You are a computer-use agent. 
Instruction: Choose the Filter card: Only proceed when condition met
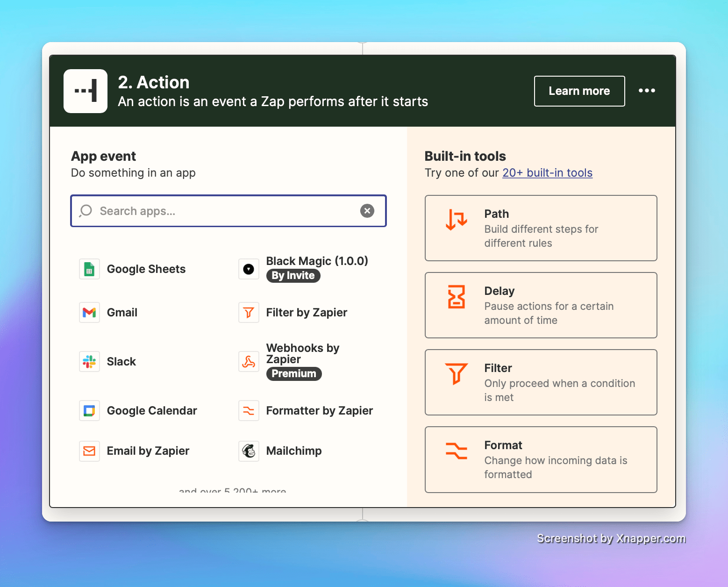point(541,382)
